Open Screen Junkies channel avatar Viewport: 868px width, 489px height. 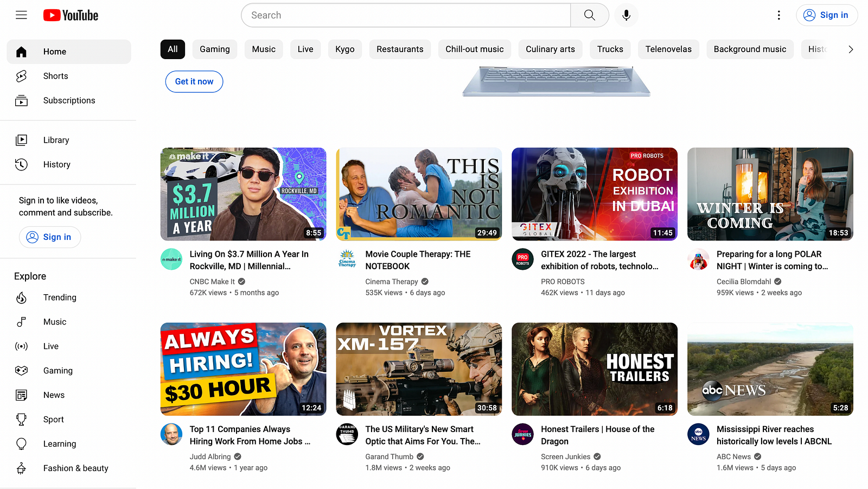[522, 434]
